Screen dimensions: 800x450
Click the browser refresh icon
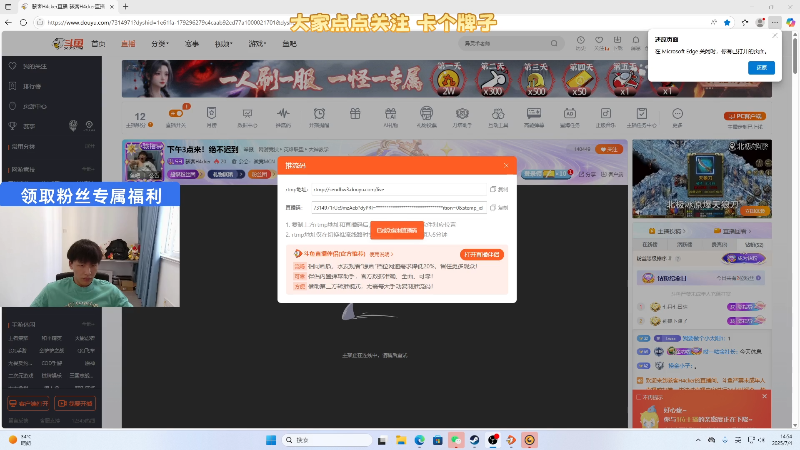pyautogui.click(x=23, y=22)
